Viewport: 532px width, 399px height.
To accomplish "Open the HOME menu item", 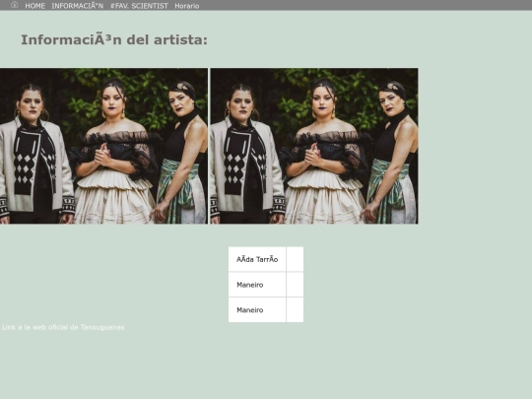I will (x=34, y=6).
